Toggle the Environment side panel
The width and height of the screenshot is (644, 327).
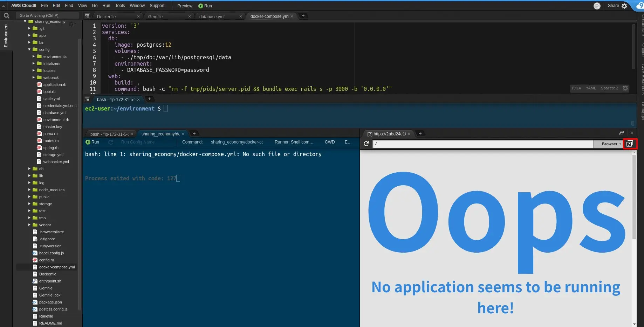(x=6, y=35)
